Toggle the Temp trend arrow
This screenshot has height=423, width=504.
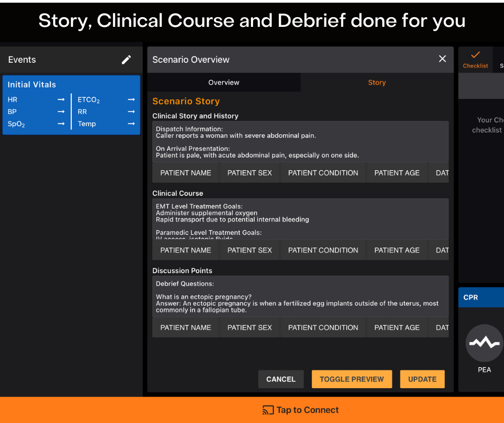coord(131,123)
